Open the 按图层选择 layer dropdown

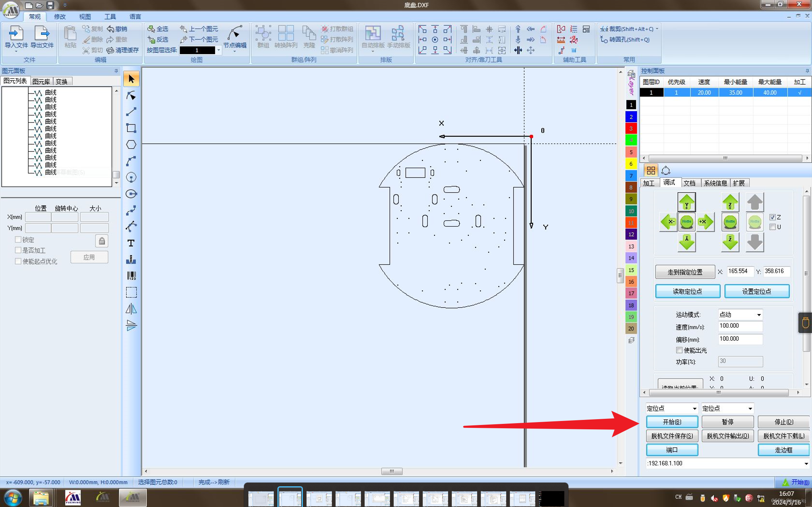(x=218, y=50)
